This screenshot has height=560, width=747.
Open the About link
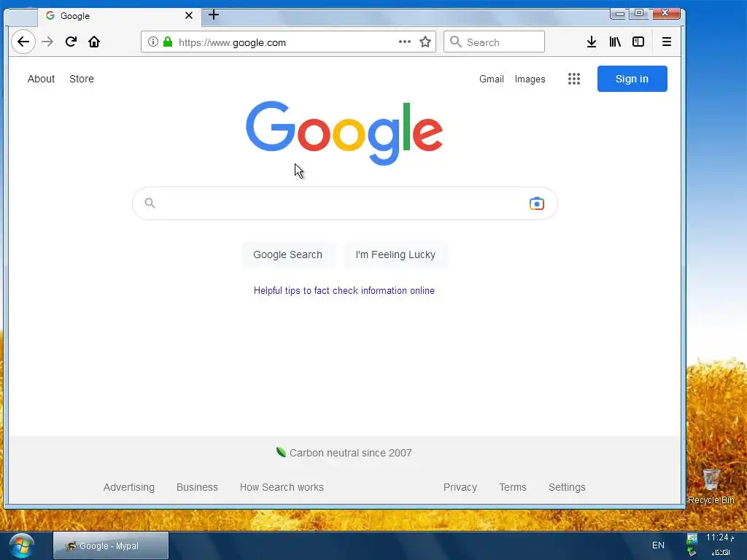pyautogui.click(x=41, y=79)
